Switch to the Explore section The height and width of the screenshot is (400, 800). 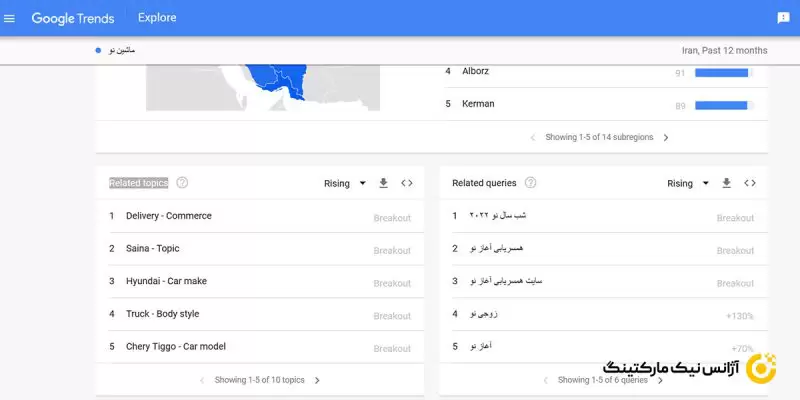click(x=157, y=18)
